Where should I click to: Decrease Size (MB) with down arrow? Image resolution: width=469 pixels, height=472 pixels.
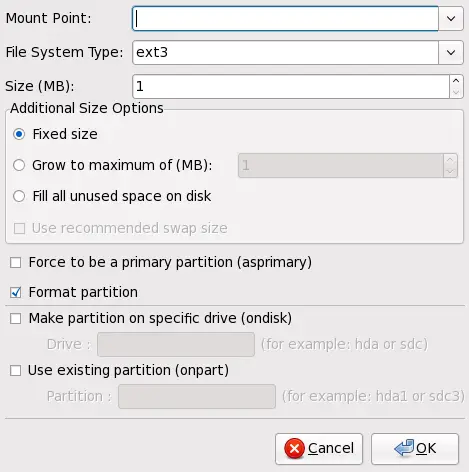coord(456,92)
